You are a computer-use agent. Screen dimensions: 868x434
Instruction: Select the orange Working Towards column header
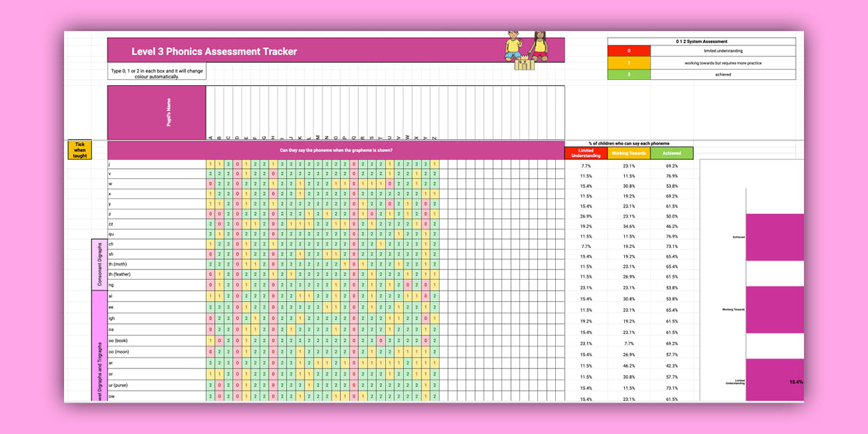click(629, 153)
